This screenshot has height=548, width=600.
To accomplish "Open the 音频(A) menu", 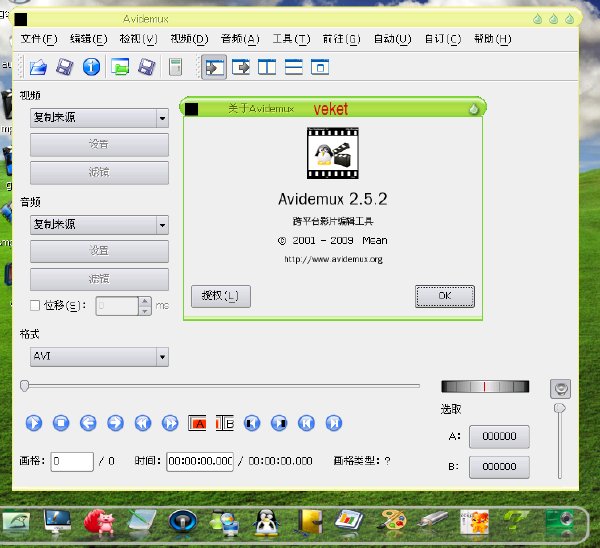I will (240, 39).
